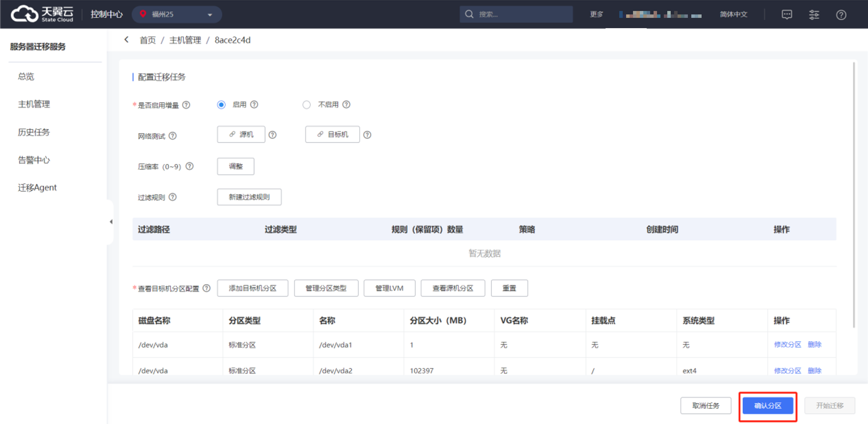Click 添加目标机分区 button
Viewport: 868px width, 424px height.
pos(253,288)
